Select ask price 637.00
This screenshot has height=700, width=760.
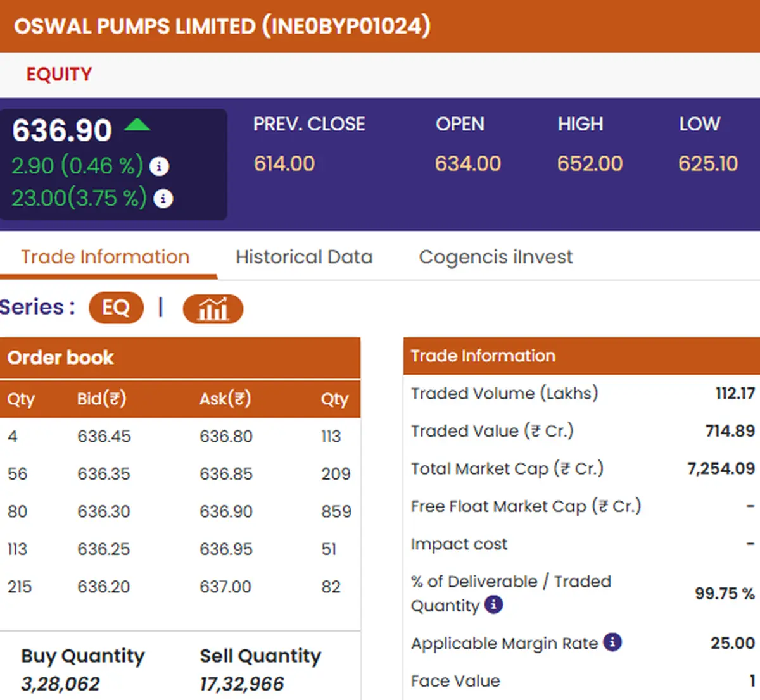pos(225,587)
